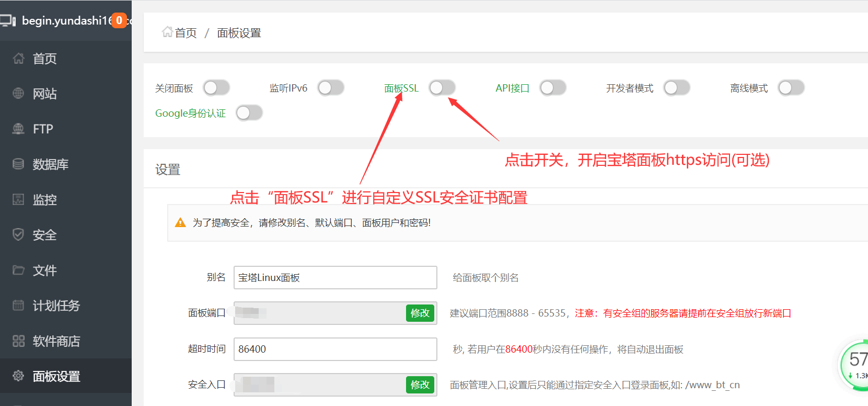Click the 监听IPv6 label
Screen dimensions: 868x406
[x=288, y=88]
